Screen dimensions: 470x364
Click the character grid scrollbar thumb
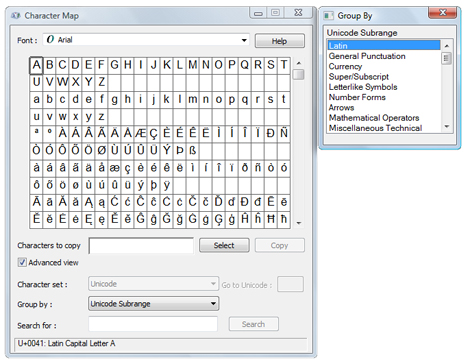click(x=299, y=74)
